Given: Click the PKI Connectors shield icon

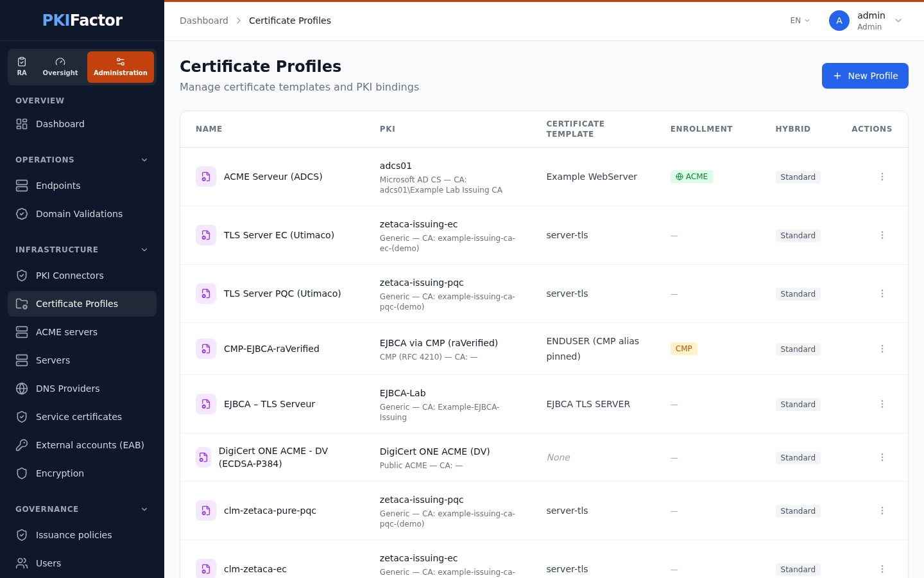Looking at the screenshot, I should (x=22, y=276).
